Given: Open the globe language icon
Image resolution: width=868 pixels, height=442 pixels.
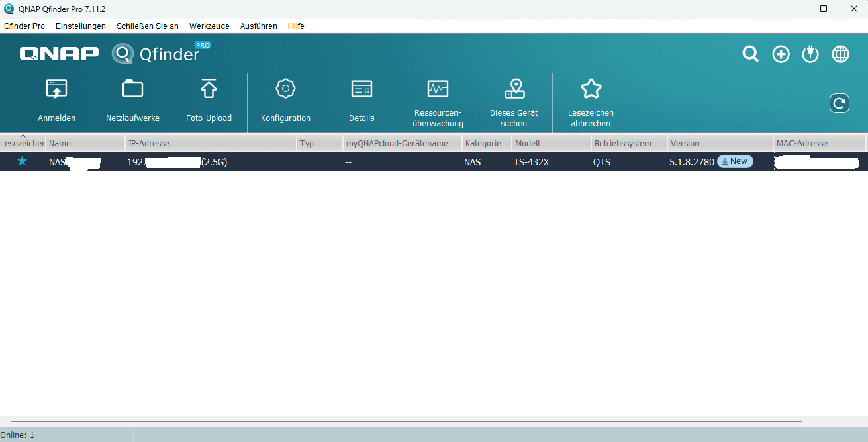Looking at the screenshot, I should pos(840,54).
